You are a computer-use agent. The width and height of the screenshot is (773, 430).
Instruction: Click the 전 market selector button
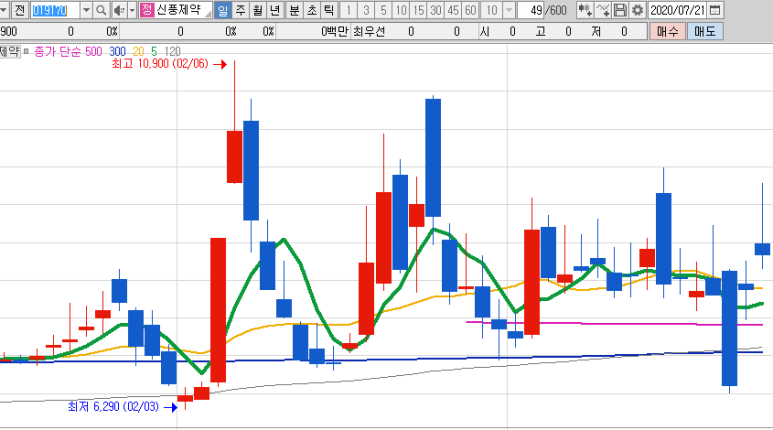point(19,10)
